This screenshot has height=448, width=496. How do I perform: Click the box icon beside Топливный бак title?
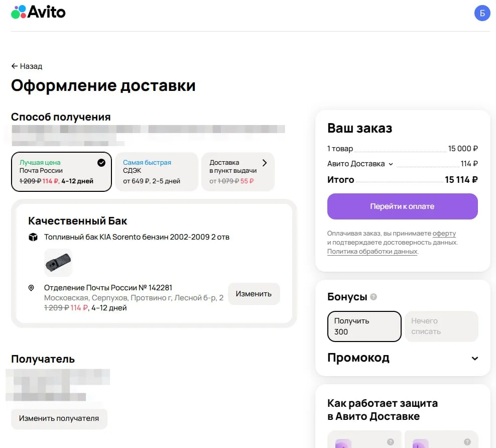pyautogui.click(x=33, y=237)
